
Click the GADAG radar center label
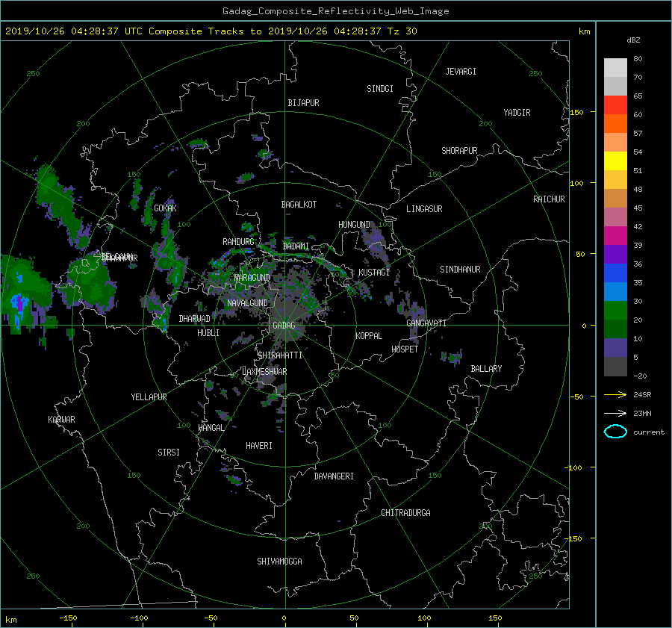pyautogui.click(x=284, y=326)
